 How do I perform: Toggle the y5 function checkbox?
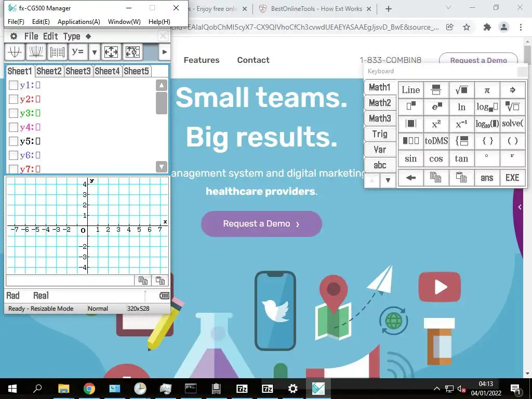(13, 141)
